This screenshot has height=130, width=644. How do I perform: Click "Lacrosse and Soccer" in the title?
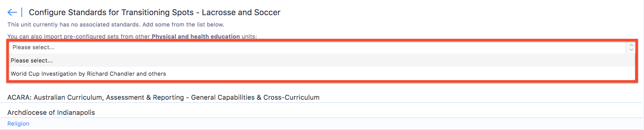tap(241, 12)
